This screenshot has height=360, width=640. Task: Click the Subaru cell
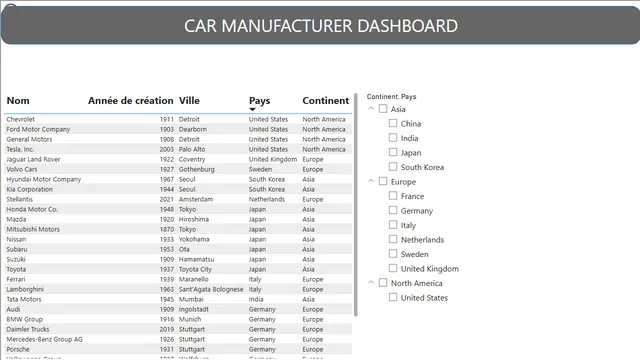pos(17,249)
